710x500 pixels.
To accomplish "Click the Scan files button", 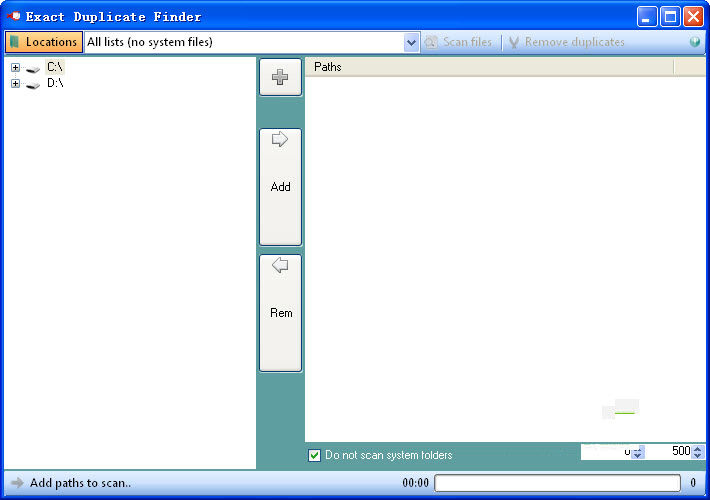I will pos(459,42).
